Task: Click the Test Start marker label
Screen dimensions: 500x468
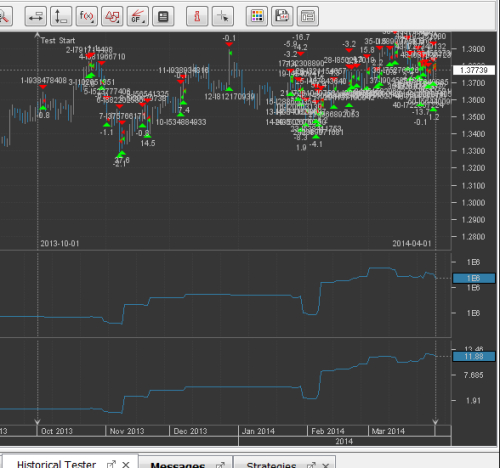Action: 58,41
